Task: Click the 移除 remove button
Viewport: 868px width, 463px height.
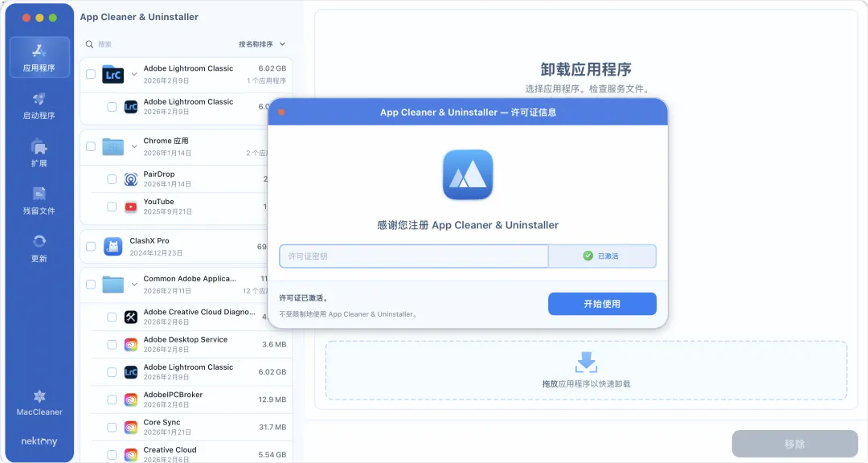Action: [x=795, y=445]
